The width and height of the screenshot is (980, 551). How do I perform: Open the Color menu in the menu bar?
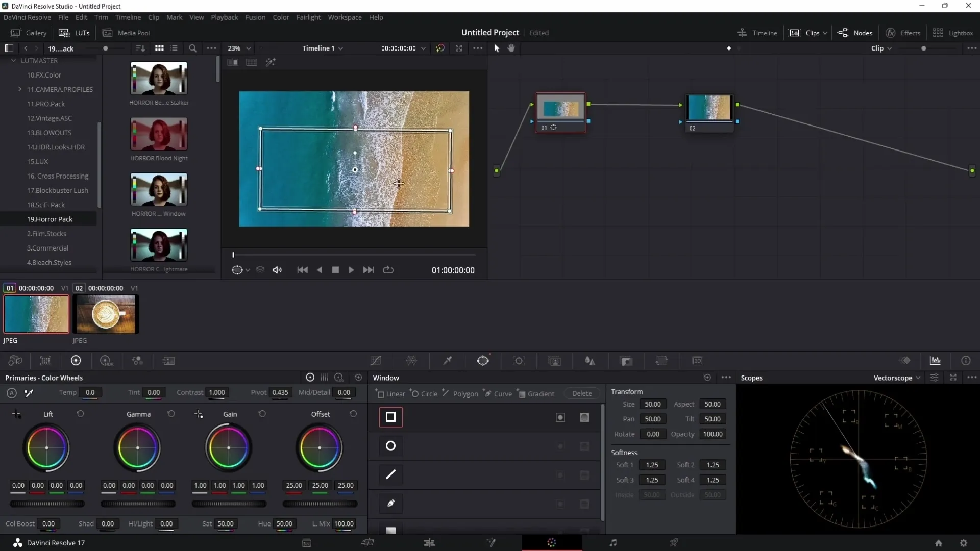point(282,17)
